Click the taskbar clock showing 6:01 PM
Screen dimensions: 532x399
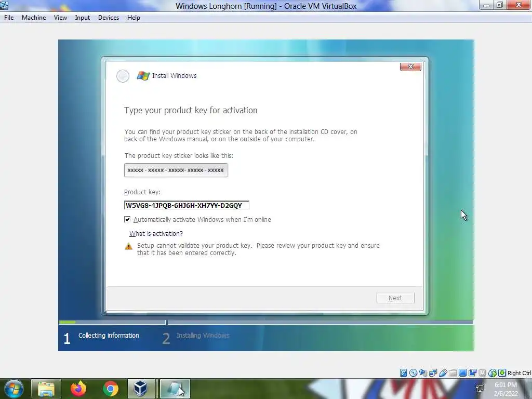tap(506, 389)
